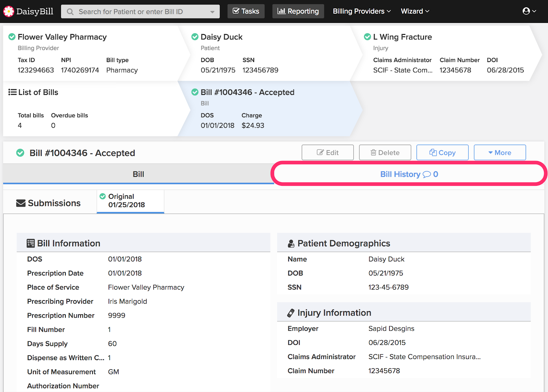Viewport: 548px width, 392px height.
Task: Click the Injury Information bandage icon
Action: (x=291, y=313)
